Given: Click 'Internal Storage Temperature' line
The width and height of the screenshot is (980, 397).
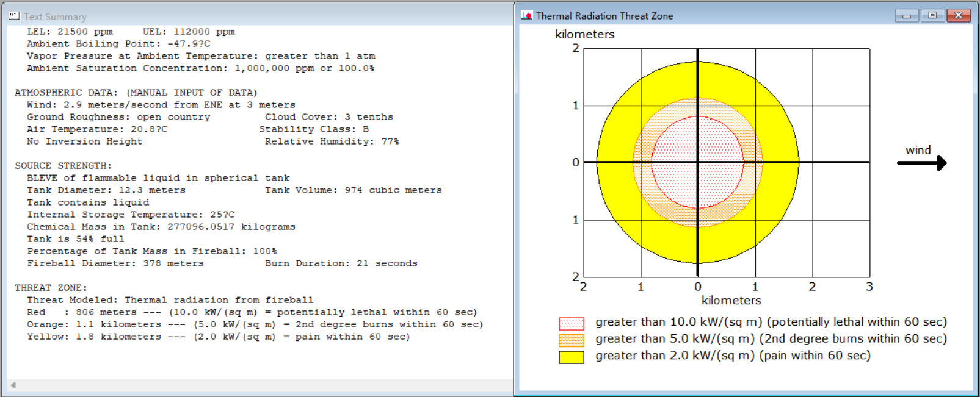Looking at the screenshot, I should (x=131, y=215).
